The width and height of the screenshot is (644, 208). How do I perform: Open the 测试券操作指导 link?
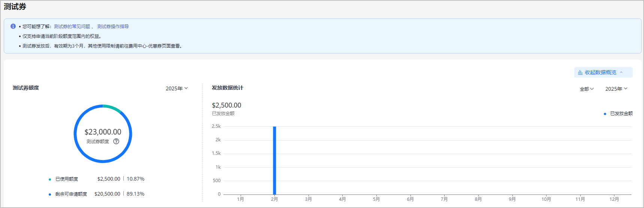[x=113, y=27]
